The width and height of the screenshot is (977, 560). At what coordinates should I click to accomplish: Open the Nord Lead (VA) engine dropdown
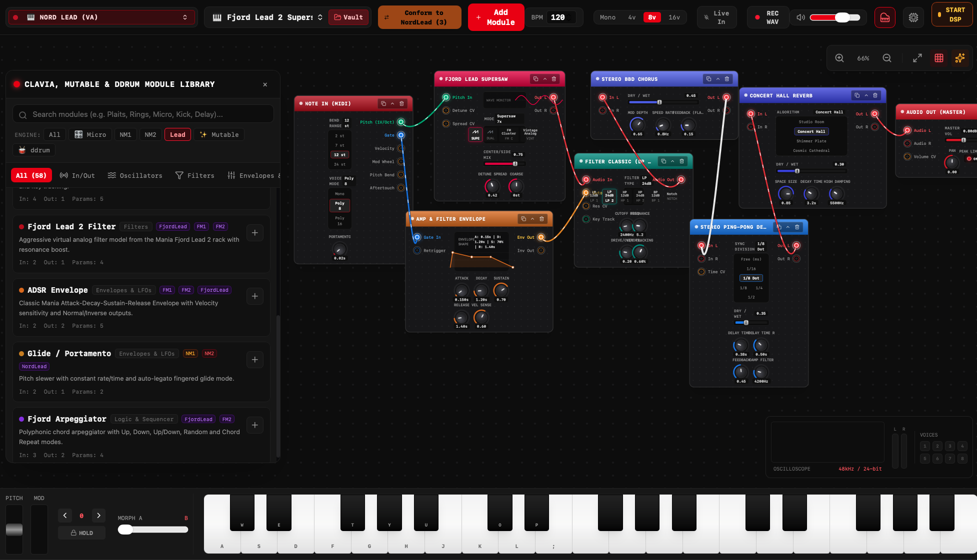tap(101, 17)
